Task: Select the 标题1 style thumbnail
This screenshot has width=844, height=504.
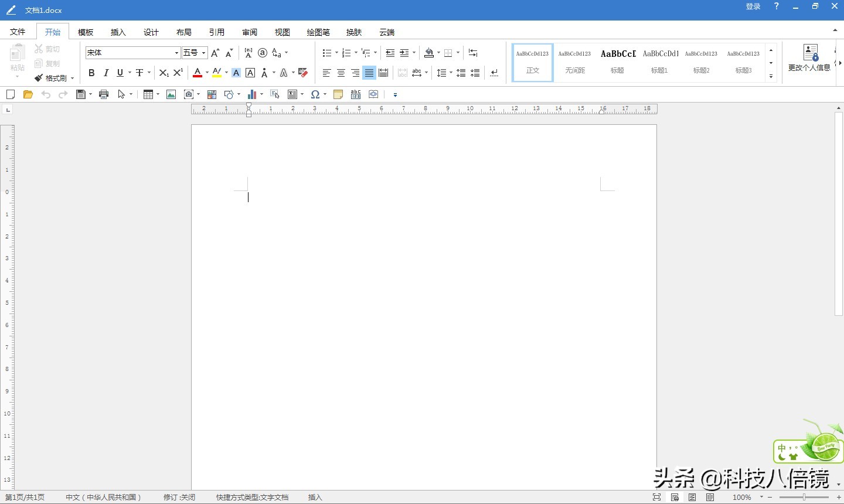Action: click(x=659, y=62)
